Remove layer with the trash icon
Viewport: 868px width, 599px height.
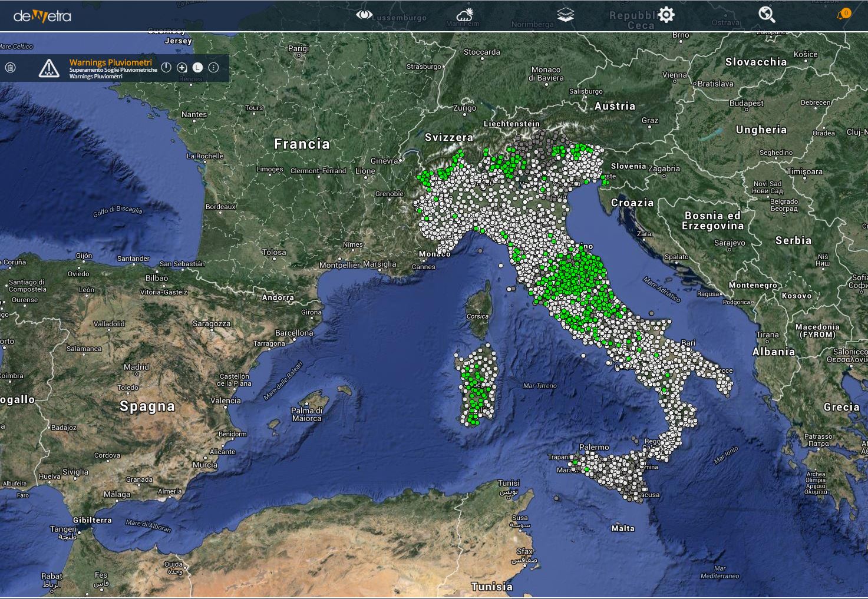pyautogui.click(x=10, y=68)
